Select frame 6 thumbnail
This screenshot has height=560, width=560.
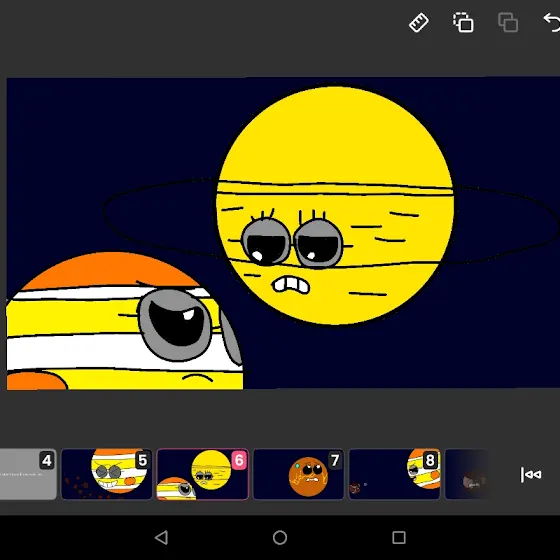coord(202,474)
